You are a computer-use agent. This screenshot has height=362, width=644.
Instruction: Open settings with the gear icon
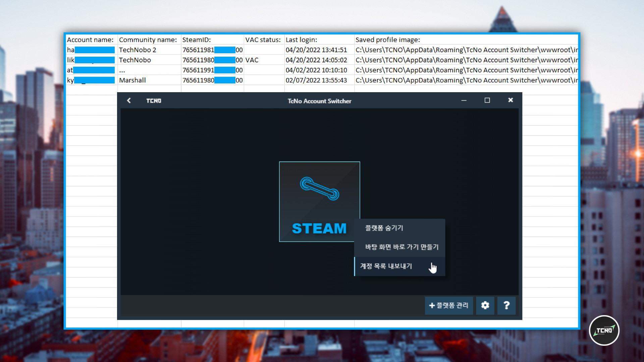pos(485,305)
